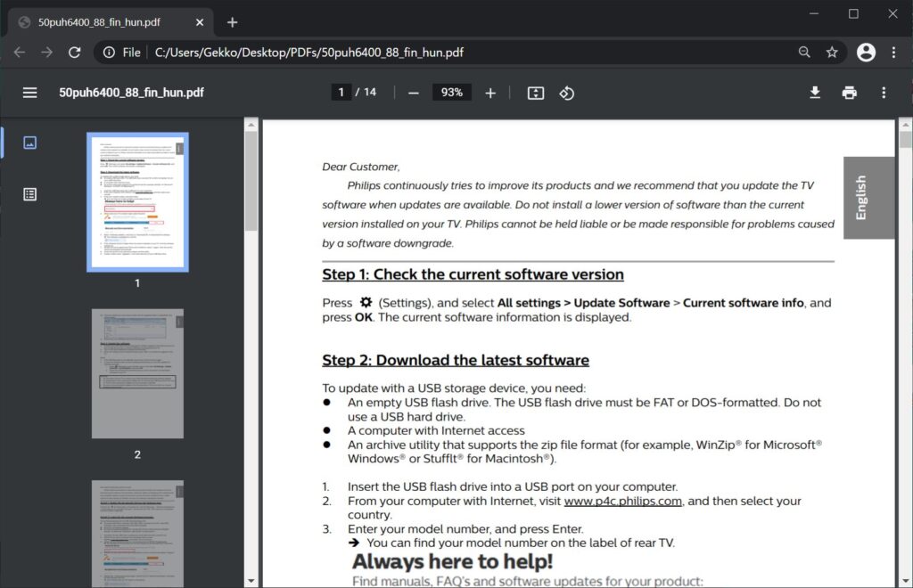Open a new browser tab

(233, 22)
